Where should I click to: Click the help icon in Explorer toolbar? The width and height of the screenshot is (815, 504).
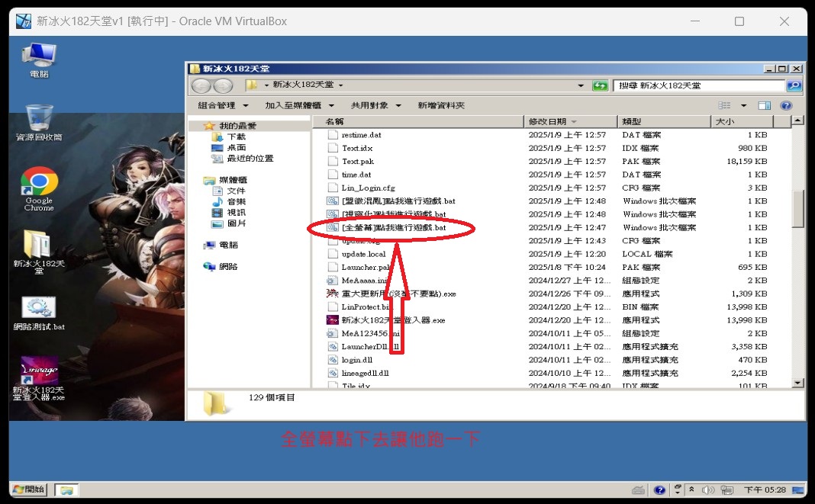(x=786, y=105)
